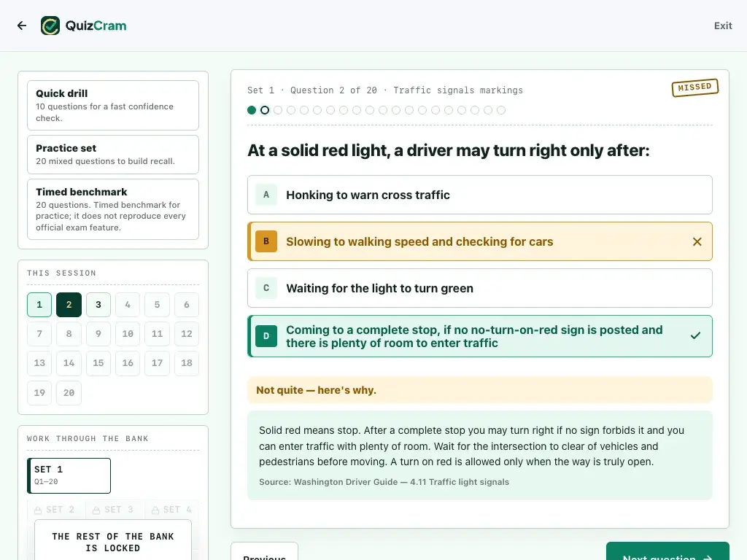Jump to question 3 in session grid
The height and width of the screenshot is (560, 747).
pyautogui.click(x=98, y=305)
